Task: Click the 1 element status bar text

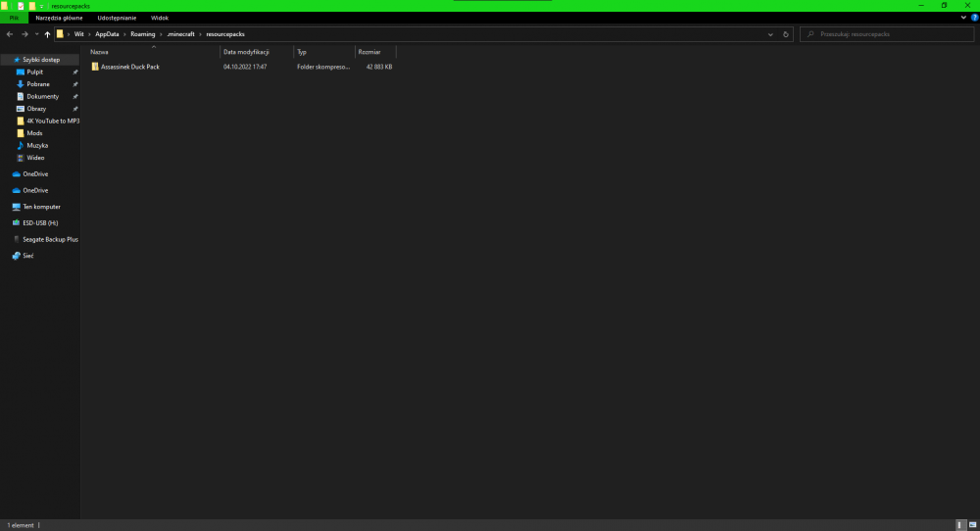Action: tap(21, 525)
